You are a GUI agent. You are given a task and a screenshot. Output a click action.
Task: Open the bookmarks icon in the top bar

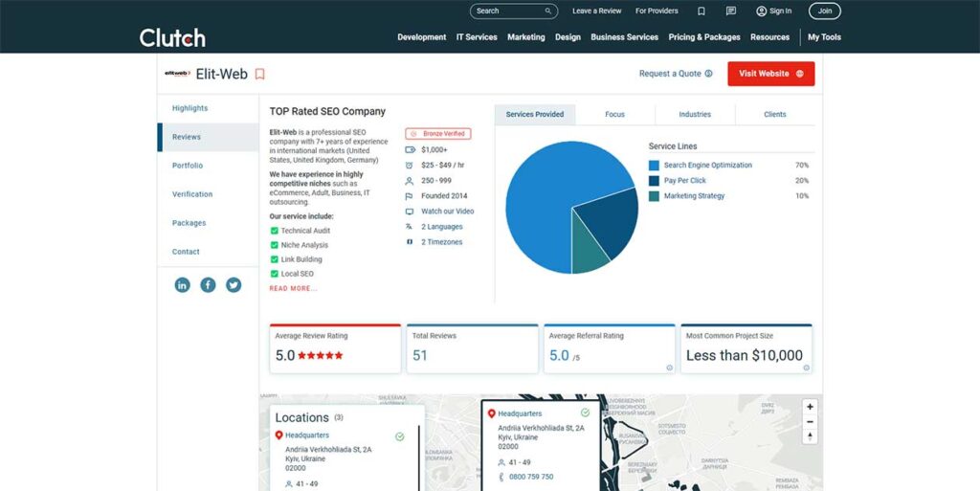coord(702,11)
